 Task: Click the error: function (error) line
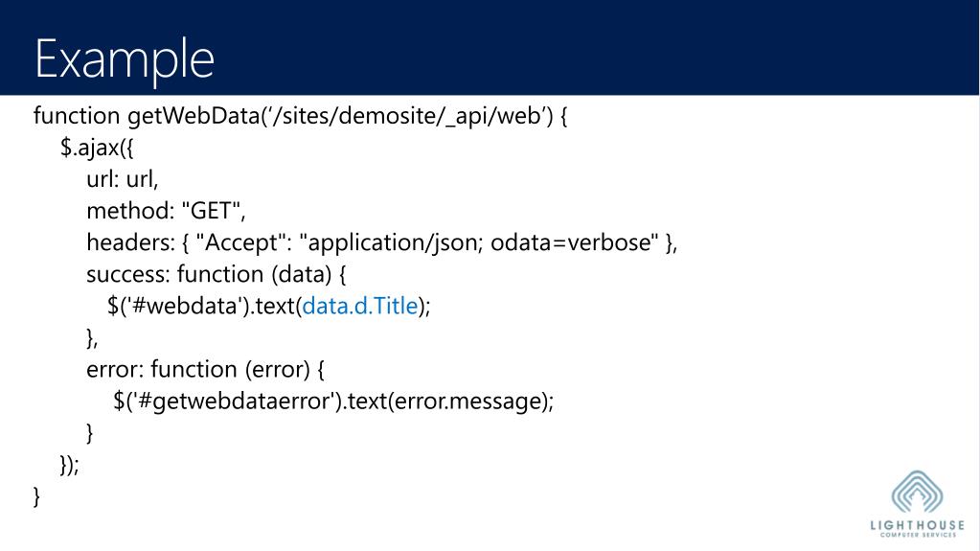pyautogui.click(x=205, y=370)
